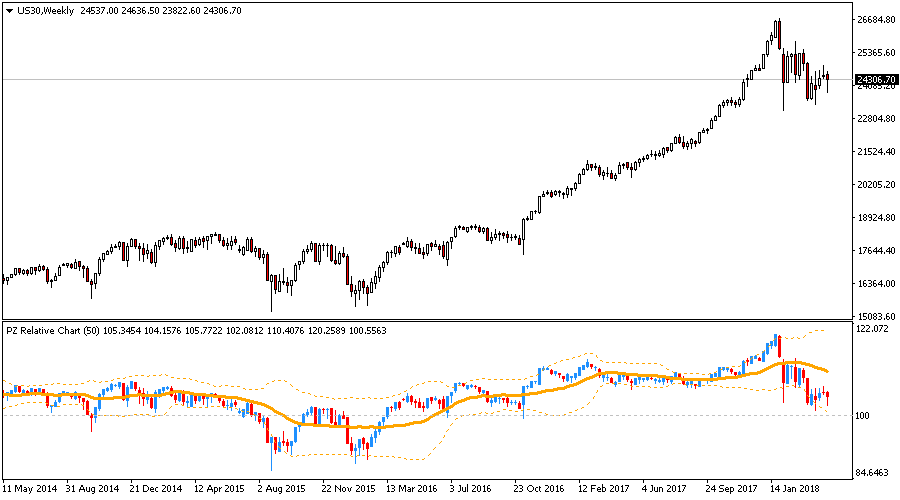Select the PZ Relative Chart (50) indicator label
This screenshot has height=500, width=900.
pyautogui.click(x=52, y=330)
